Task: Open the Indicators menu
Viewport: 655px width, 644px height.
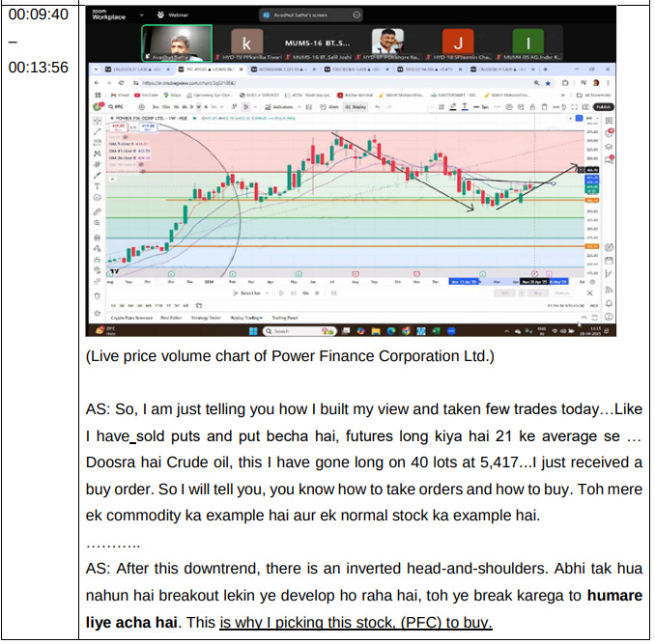Action: tap(278, 107)
